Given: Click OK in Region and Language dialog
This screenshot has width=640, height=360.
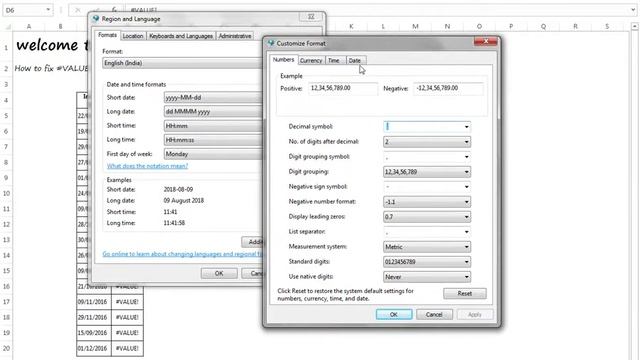Looking at the screenshot, I should pyautogui.click(x=219, y=273).
